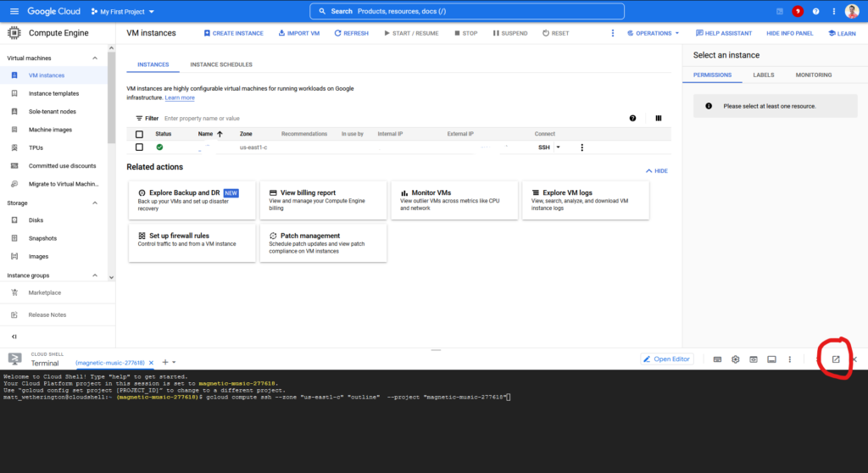
Task: Open Sole-tenant nodes in the sidebar
Action: point(53,111)
